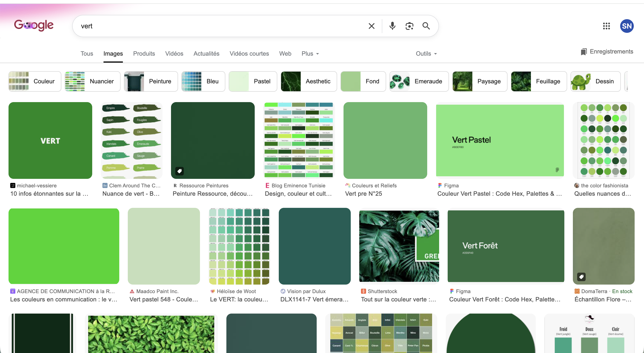Screen dimensions: 644x353
Task: Switch to the Vidéos tab
Action: (174, 54)
